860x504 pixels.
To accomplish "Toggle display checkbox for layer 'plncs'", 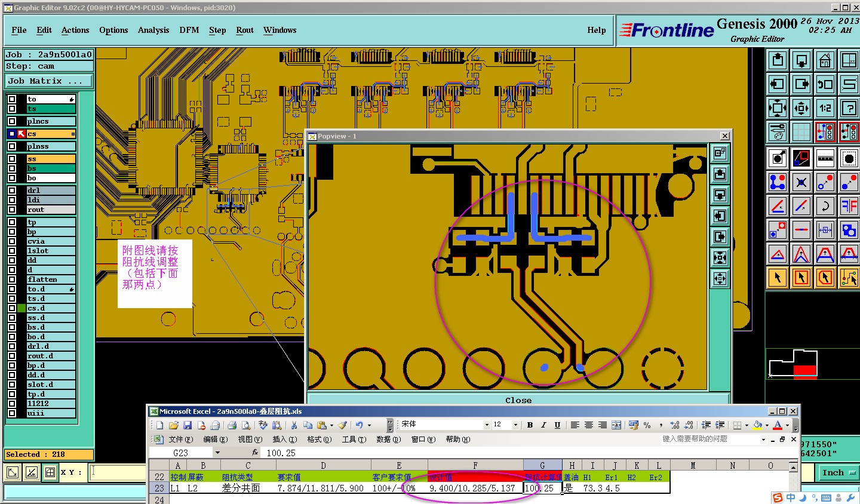I will (12, 121).
